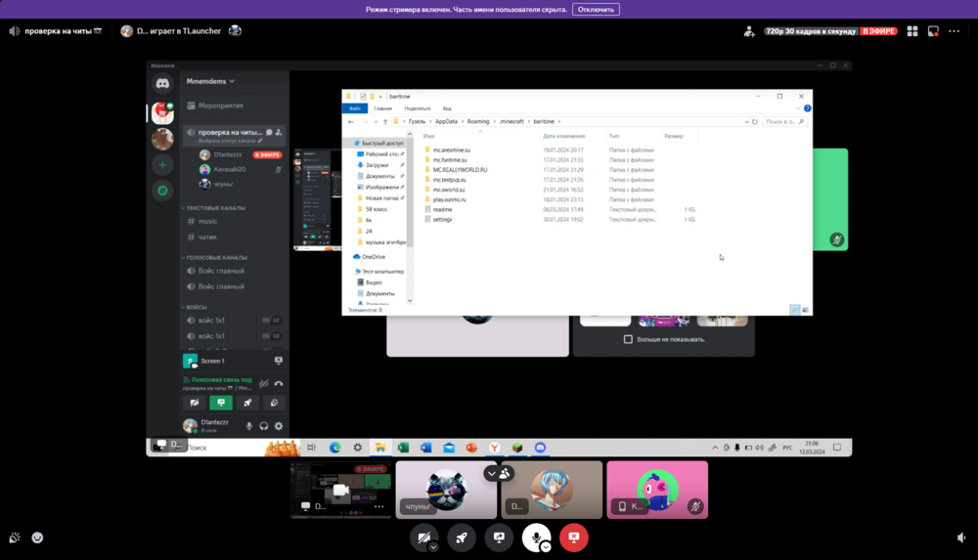Screen dimensions: 978x560
Task: Turn on camera in bottom call controls
Action: [x=423, y=537]
